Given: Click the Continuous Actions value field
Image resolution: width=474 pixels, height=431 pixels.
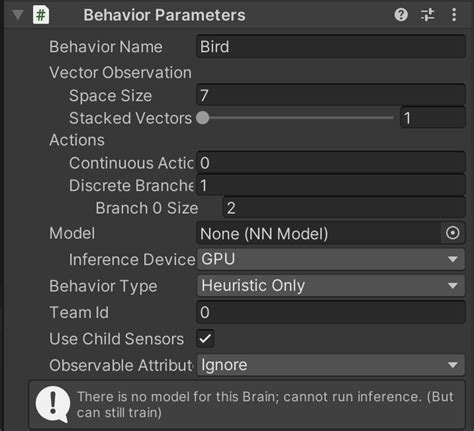Looking at the screenshot, I should (x=331, y=163).
